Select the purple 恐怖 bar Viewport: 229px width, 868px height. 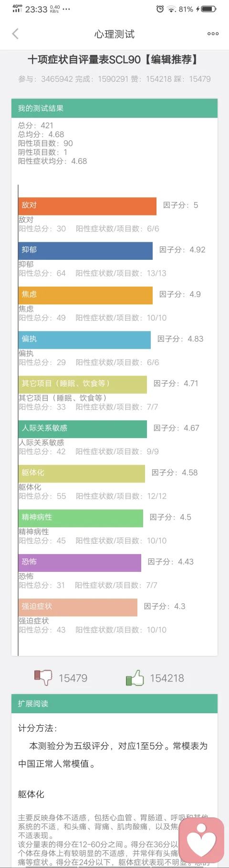[x=80, y=563]
